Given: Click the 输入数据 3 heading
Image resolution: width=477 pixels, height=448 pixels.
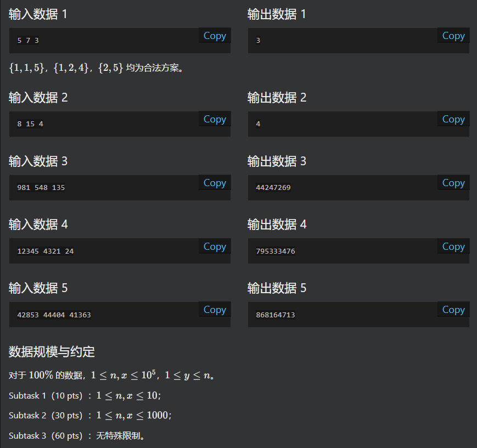Looking at the screenshot, I should 38,161.
